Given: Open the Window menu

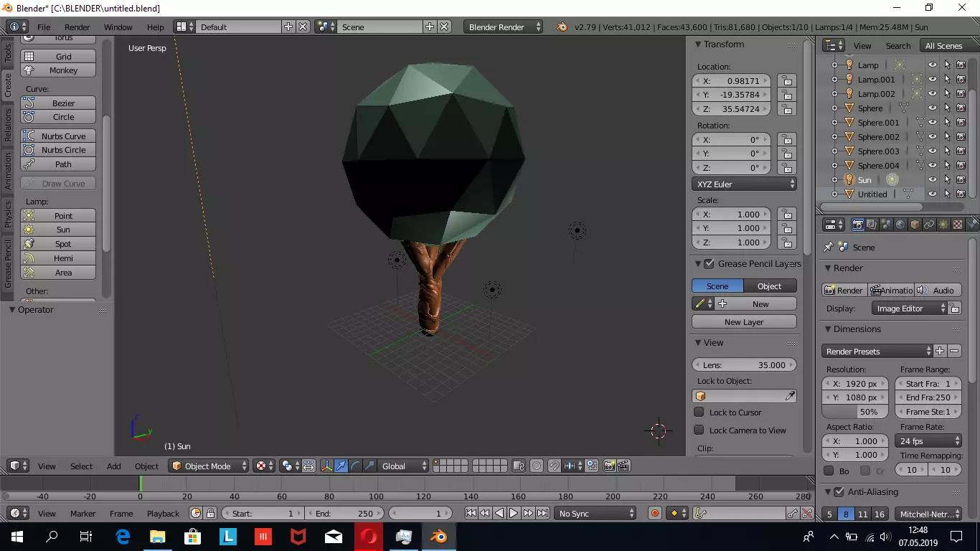Looking at the screenshot, I should pyautogui.click(x=118, y=27).
